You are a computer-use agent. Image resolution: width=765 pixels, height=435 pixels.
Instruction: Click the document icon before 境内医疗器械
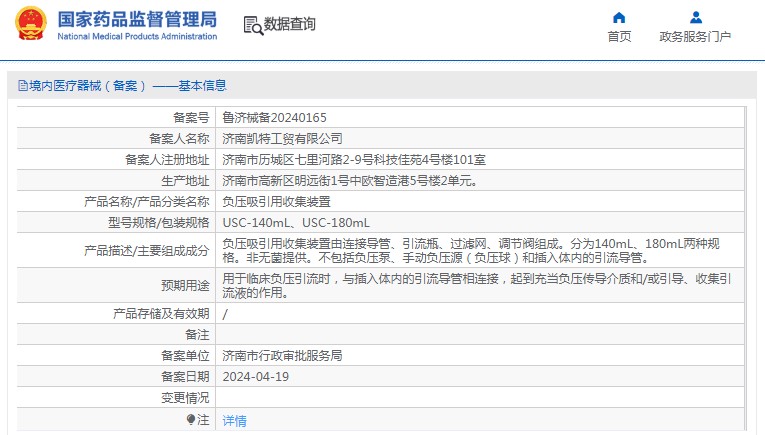(x=22, y=86)
